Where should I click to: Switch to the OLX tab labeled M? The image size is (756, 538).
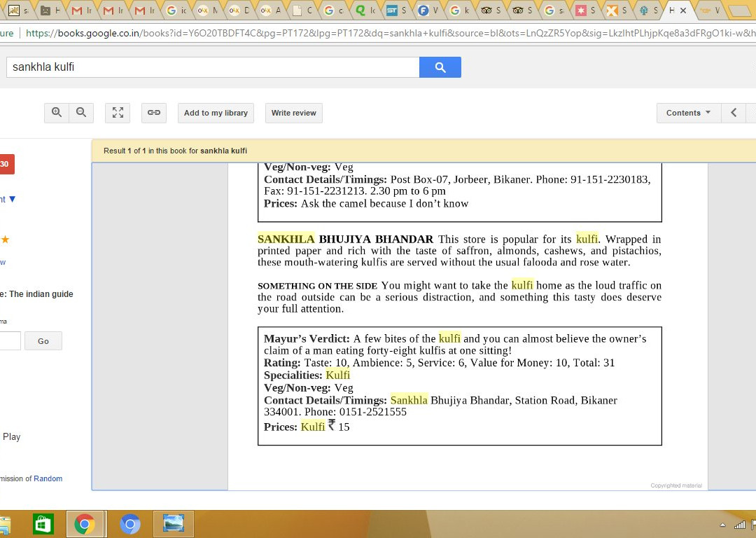pyautogui.click(x=209, y=10)
